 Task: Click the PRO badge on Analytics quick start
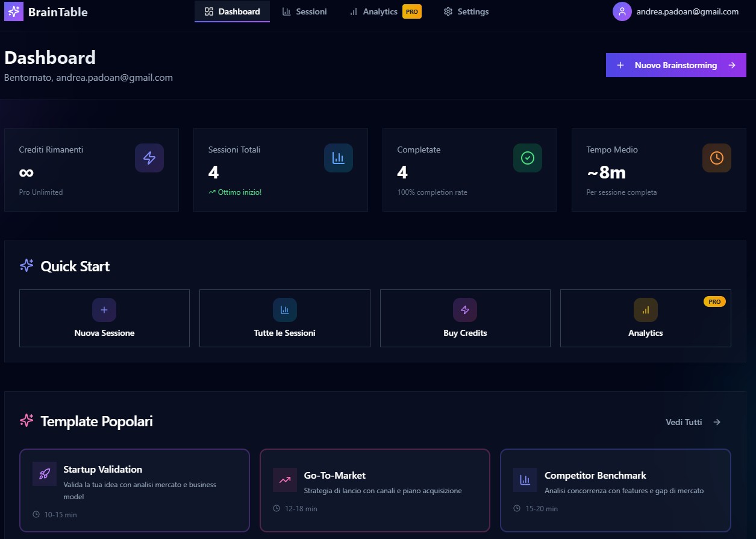click(714, 301)
